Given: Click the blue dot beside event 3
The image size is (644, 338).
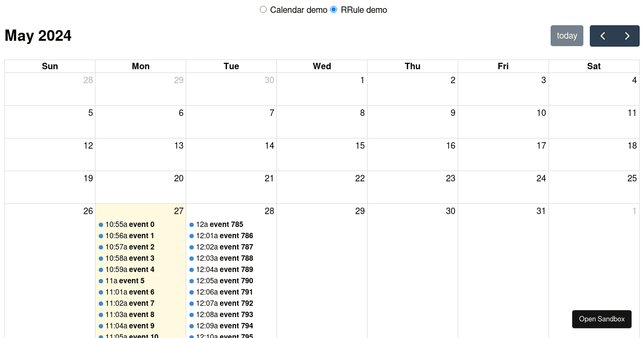Looking at the screenshot, I should tap(100, 258).
